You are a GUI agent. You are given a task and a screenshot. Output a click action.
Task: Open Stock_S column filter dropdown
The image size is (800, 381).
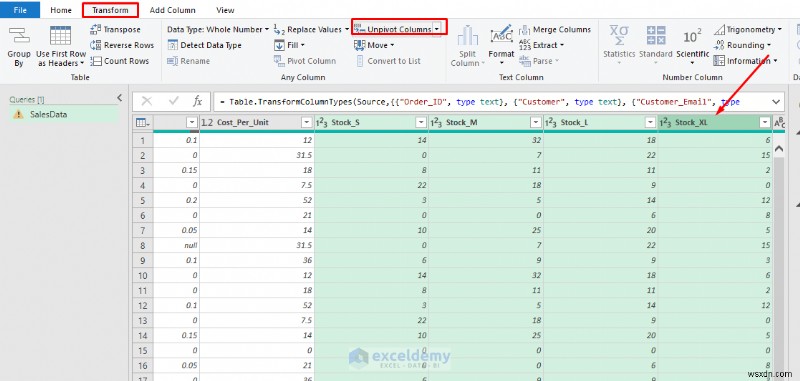coord(421,122)
